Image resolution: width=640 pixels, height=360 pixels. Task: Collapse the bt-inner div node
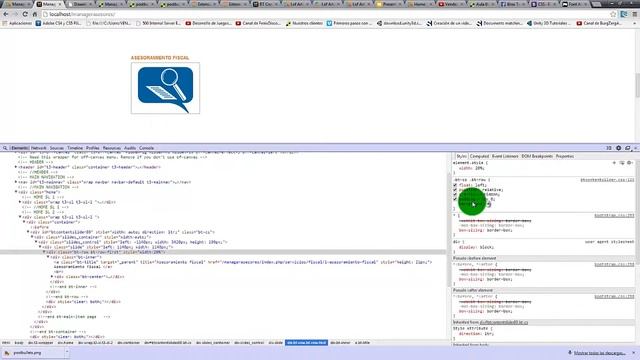coord(48,257)
